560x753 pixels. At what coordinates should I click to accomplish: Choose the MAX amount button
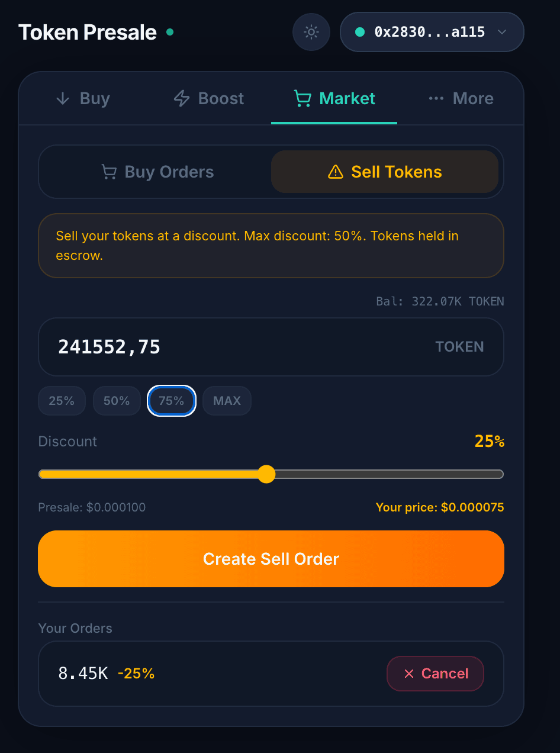coord(227,401)
